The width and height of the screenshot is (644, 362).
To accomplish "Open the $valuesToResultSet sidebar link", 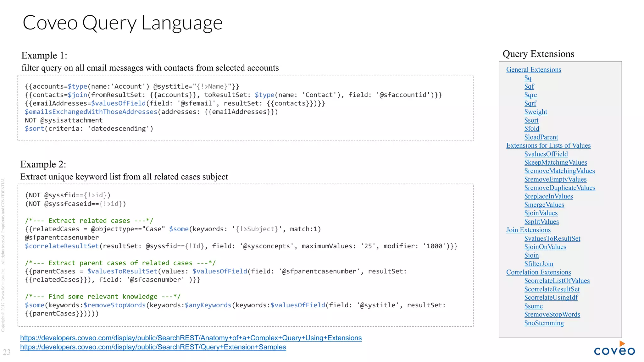I will 552,239.
